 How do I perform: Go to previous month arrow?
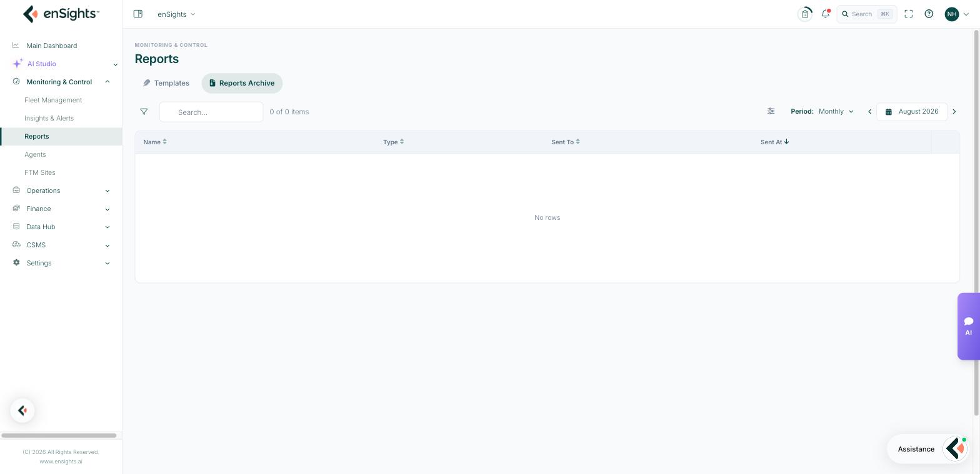(x=869, y=112)
